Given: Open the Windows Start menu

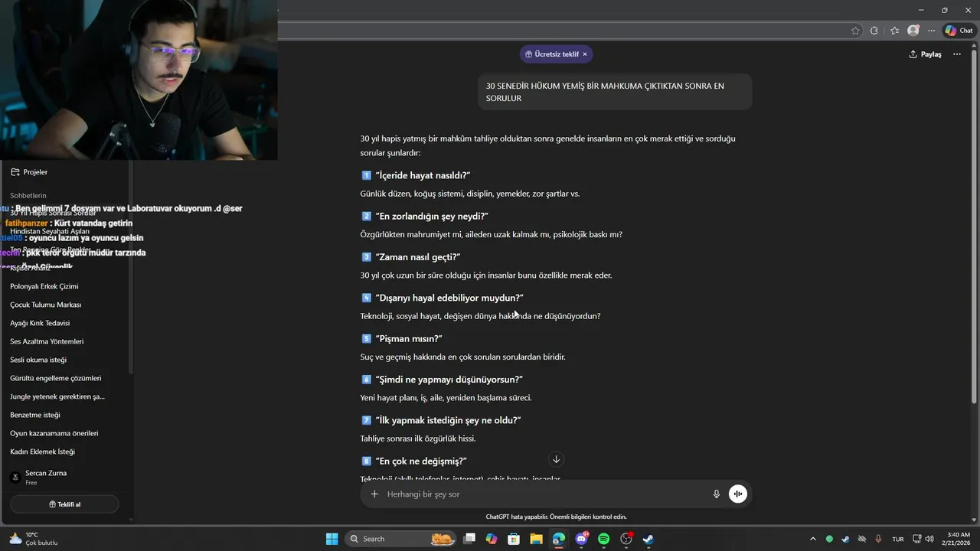Looking at the screenshot, I should point(332,539).
